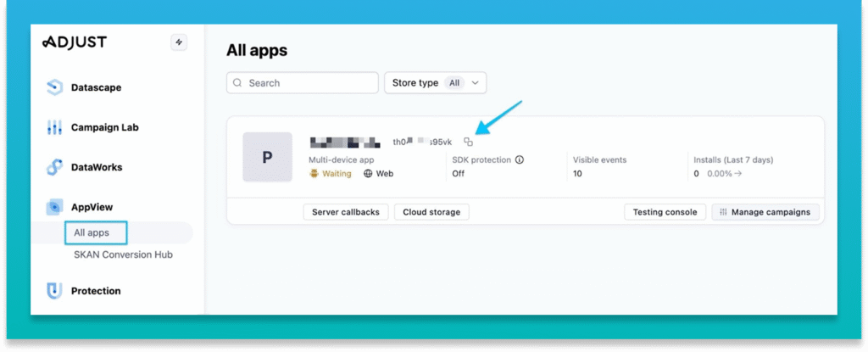The image size is (868, 352).
Task: Open SKAN Conversion Hub
Action: pyautogui.click(x=124, y=255)
